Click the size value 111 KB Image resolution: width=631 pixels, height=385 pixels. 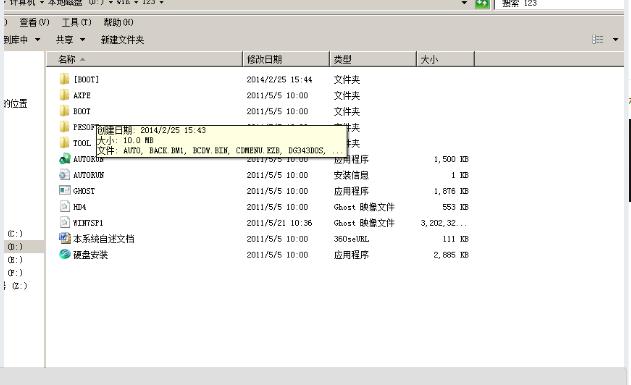pos(456,239)
